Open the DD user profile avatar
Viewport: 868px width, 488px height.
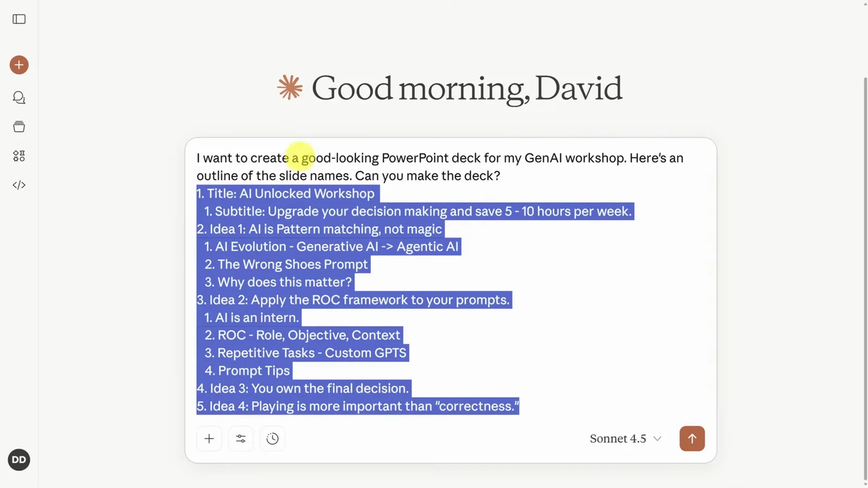pyautogui.click(x=19, y=460)
